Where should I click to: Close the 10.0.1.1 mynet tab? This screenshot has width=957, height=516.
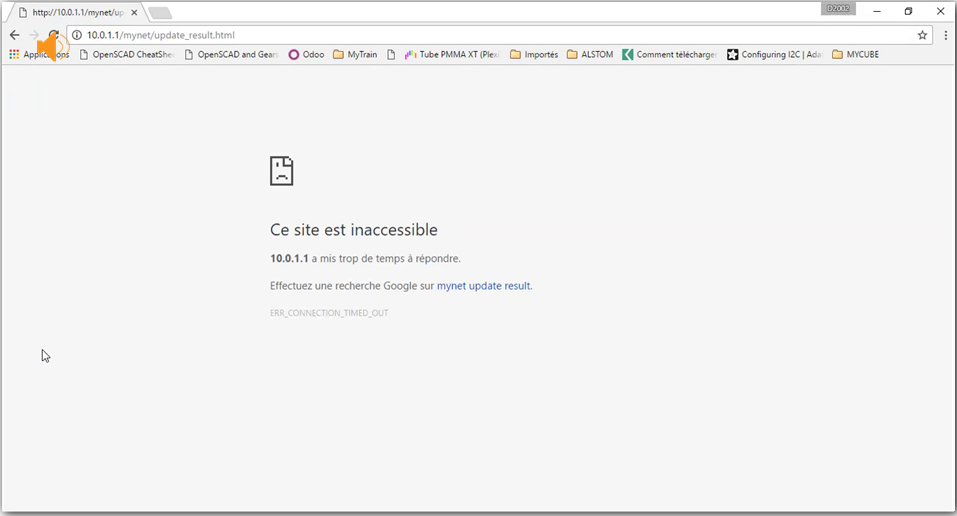134,12
